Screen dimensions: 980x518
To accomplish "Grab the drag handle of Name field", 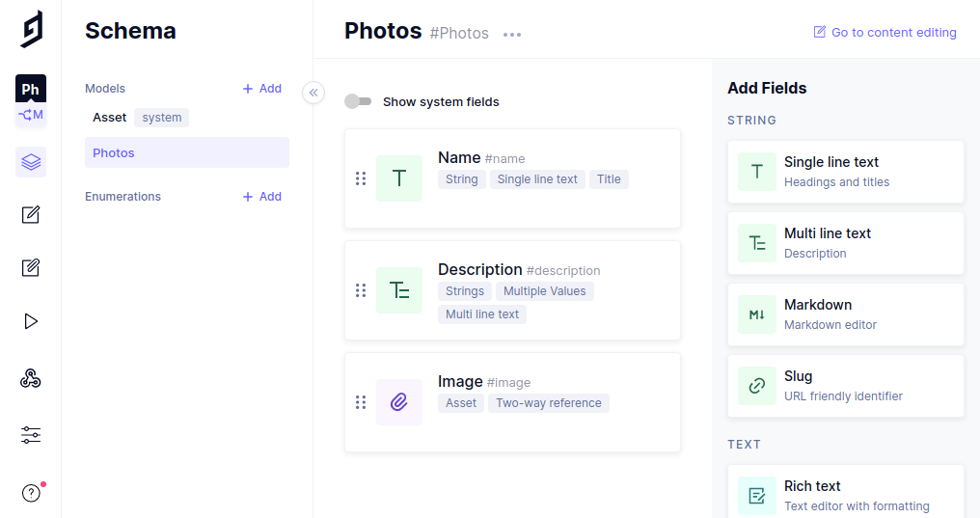I will coord(361,178).
